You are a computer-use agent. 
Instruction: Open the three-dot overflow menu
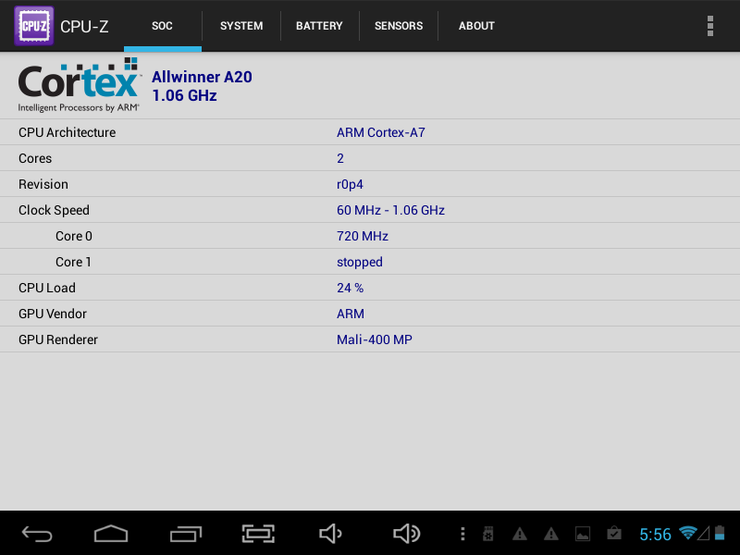pyautogui.click(x=710, y=26)
